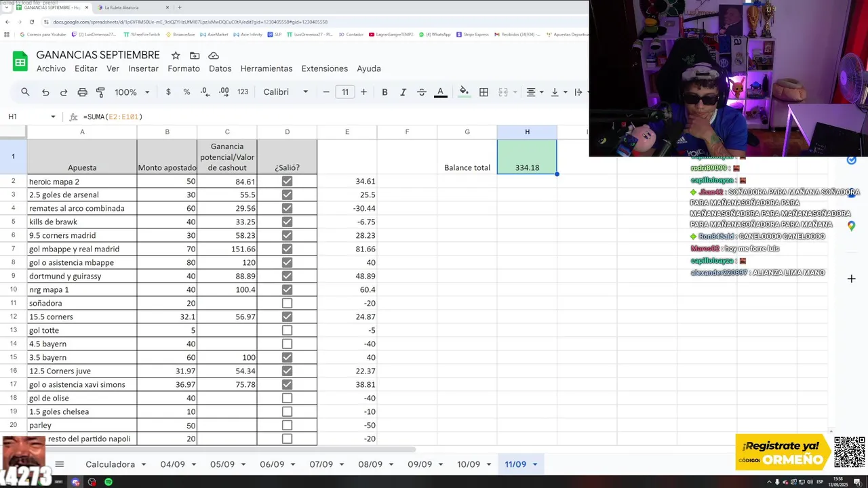Apply currency format with dollar icon
868x488 pixels.
point(168,92)
